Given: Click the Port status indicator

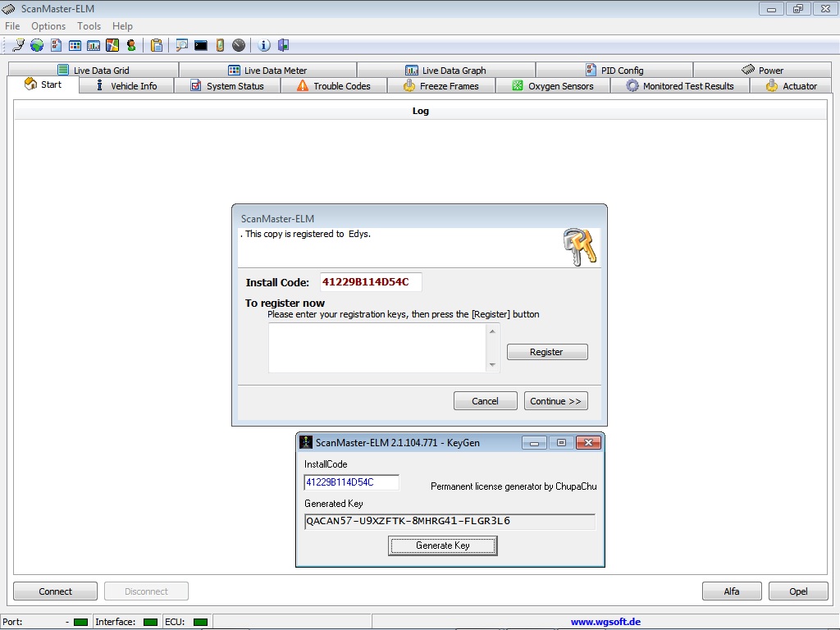Looking at the screenshot, I should point(81,622).
